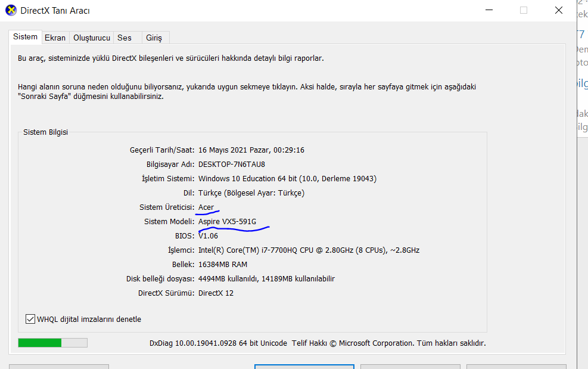This screenshot has width=588, height=369.
Task: Click the Geçerli Tarih/Saat label
Action: [x=162, y=150]
